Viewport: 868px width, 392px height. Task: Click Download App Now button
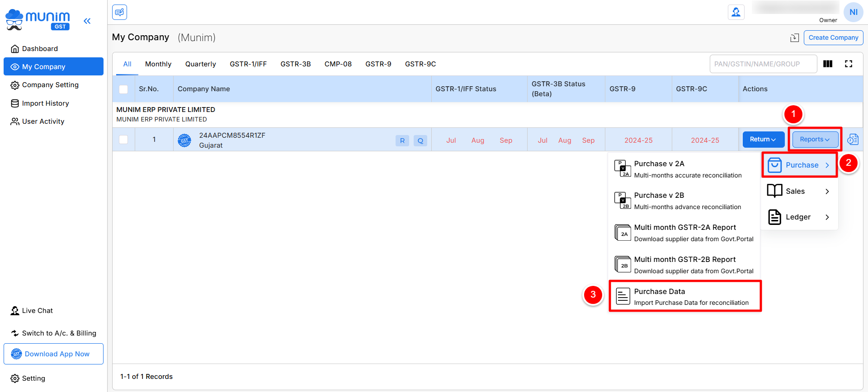(53, 354)
